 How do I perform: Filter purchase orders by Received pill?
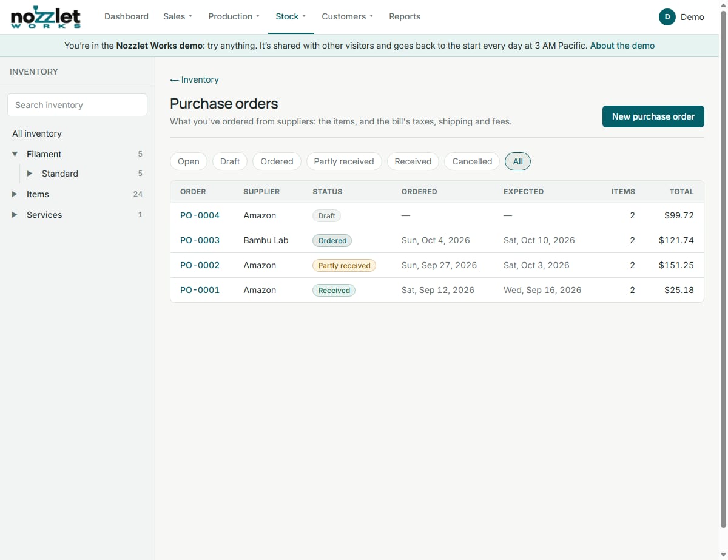coord(413,161)
